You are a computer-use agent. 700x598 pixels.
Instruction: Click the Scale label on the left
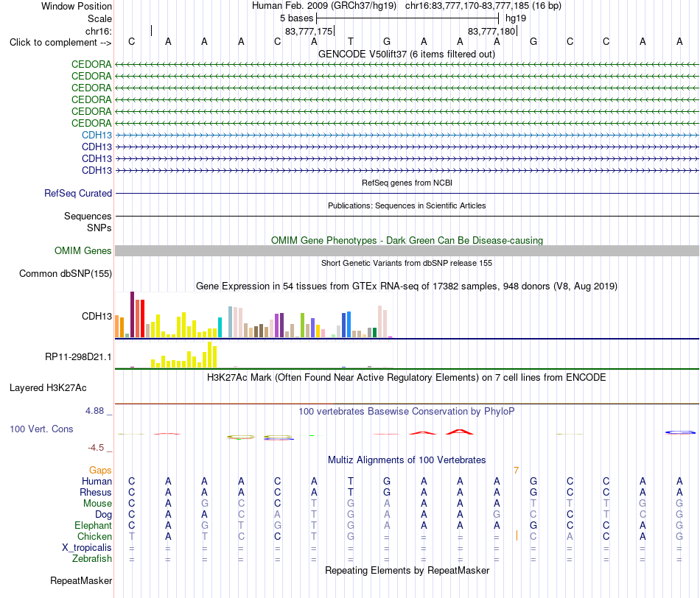[x=99, y=18]
